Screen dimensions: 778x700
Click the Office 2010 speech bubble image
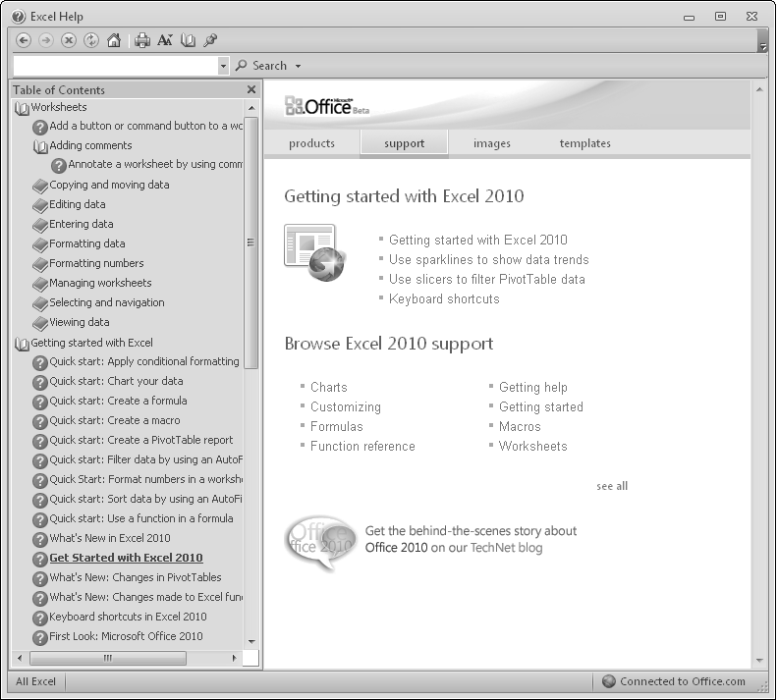point(320,542)
